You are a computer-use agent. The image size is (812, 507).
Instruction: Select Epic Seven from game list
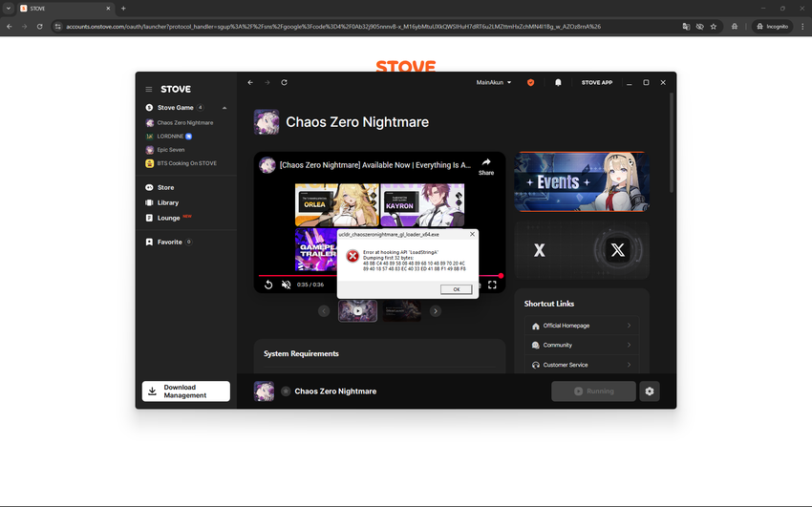pos(172,150)
